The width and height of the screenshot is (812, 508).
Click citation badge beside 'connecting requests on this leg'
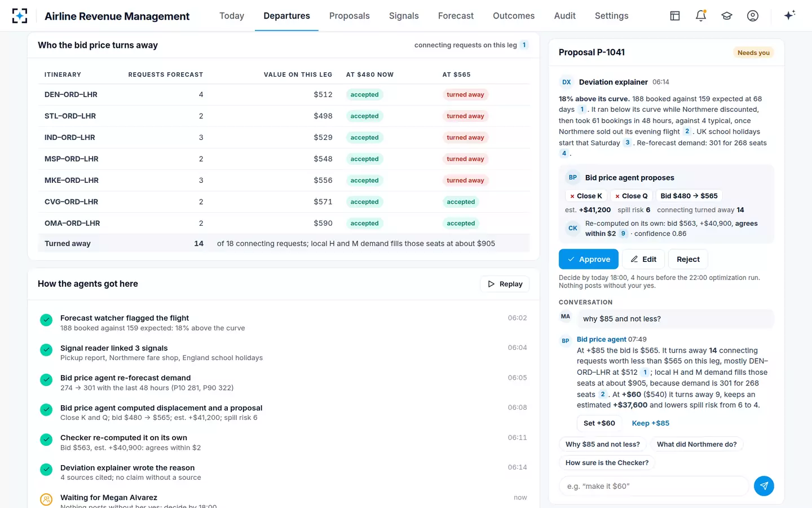(x=524, y=45)
